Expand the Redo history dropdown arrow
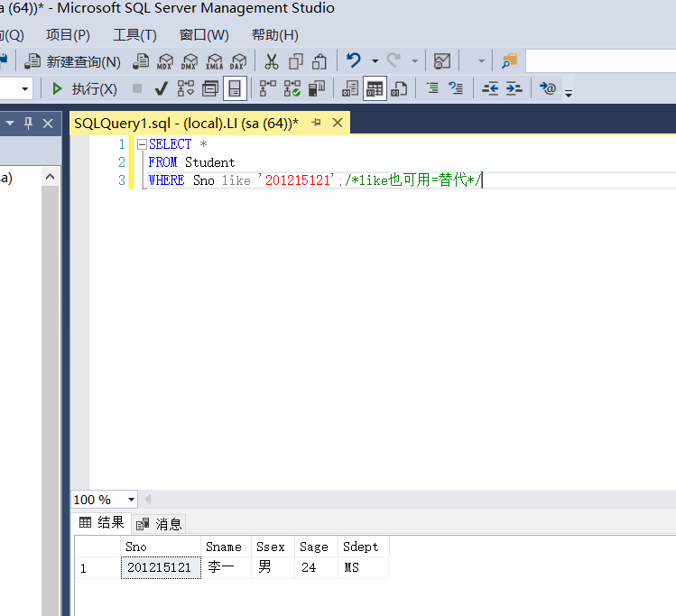 coord(415,61)
